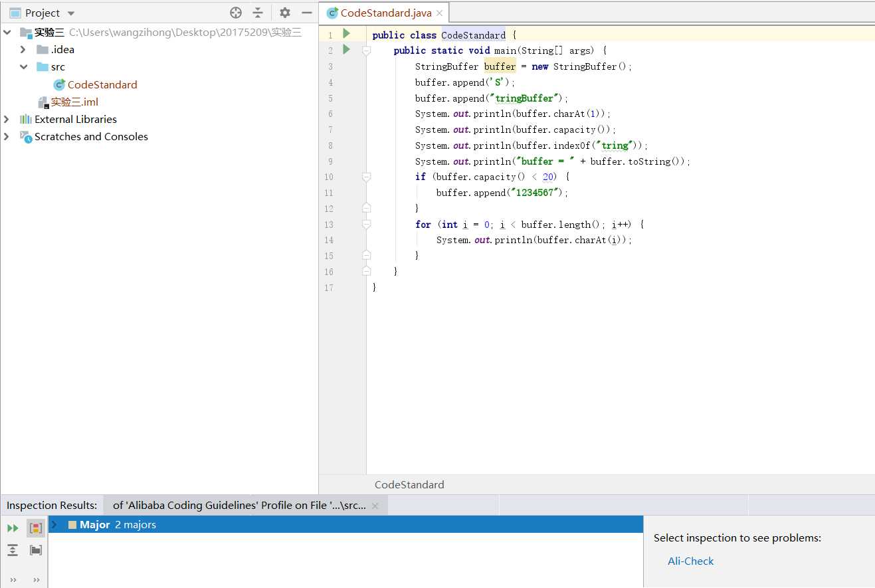Click the locate file crosshair icon in Project panel
The image size is (875, 588).
[236, 13]
